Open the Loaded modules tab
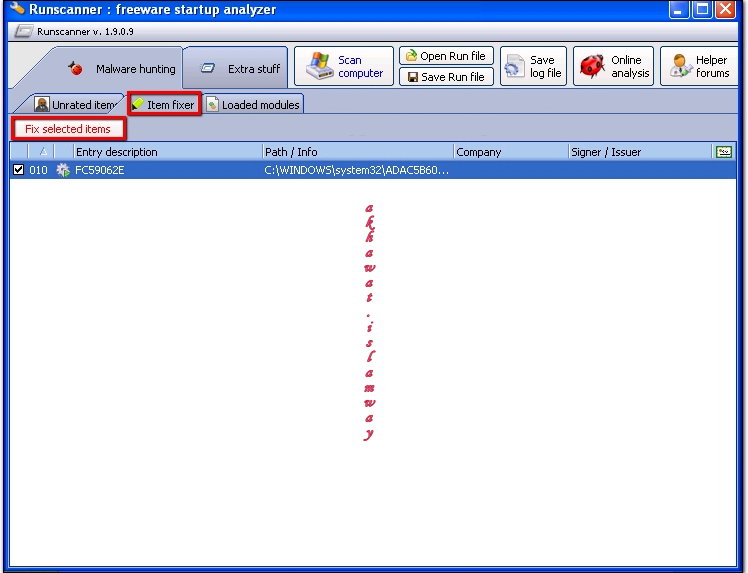 pos(253,104)
